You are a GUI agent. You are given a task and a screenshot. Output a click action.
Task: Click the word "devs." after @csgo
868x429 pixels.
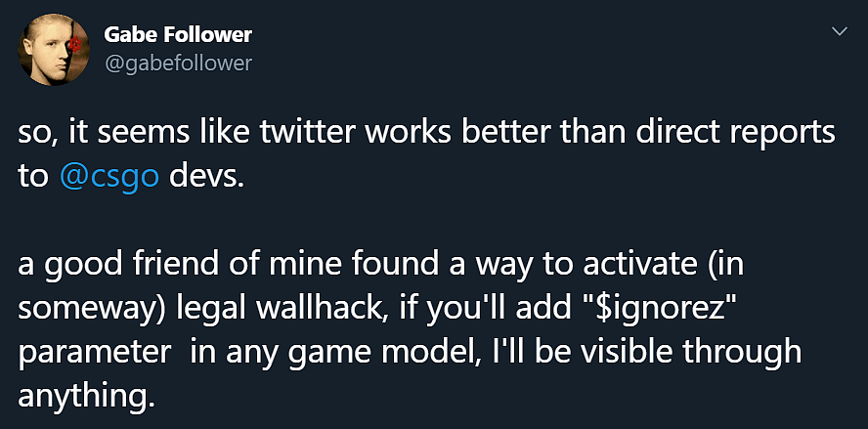tap(206, 177)
